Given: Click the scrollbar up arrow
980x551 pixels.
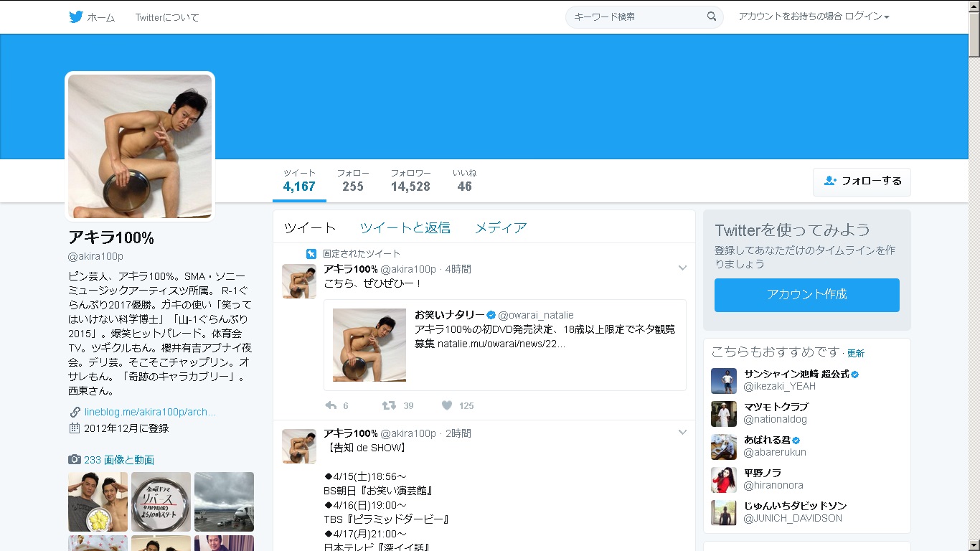Looking at the screenshot, I should (974, 6).
